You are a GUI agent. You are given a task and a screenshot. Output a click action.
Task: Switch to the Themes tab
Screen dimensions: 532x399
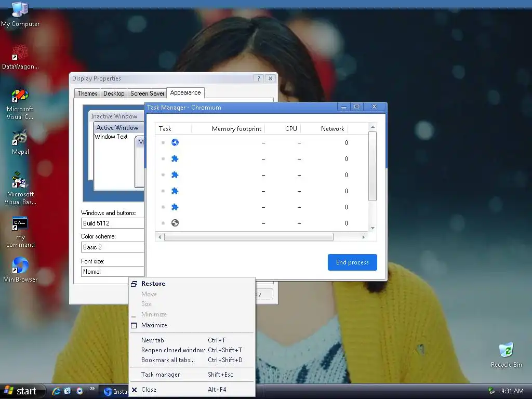point(87,94)
